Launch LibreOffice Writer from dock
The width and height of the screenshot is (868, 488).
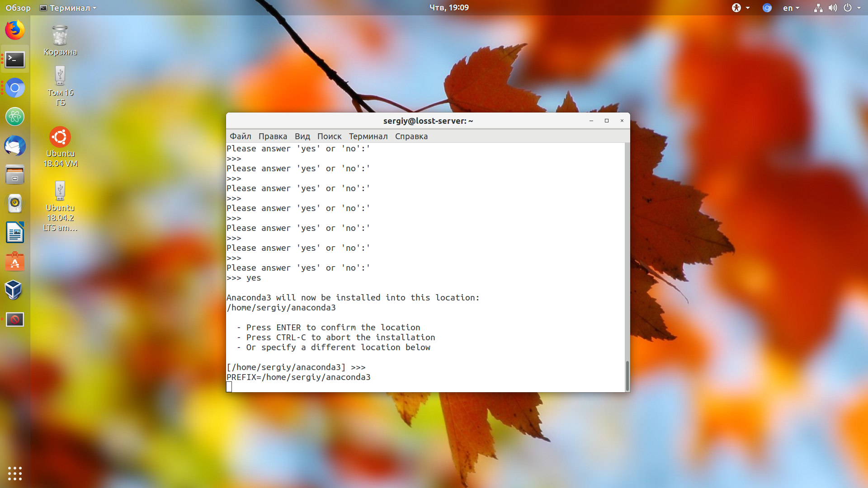[15, 232]
